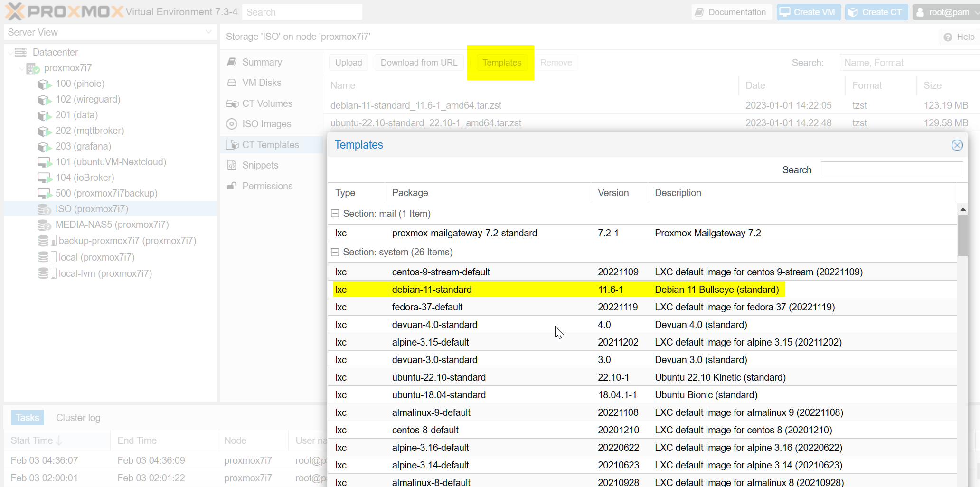Click the Upload button
Image resolution: width=980 pixels, height=487 pixels.
349,63
